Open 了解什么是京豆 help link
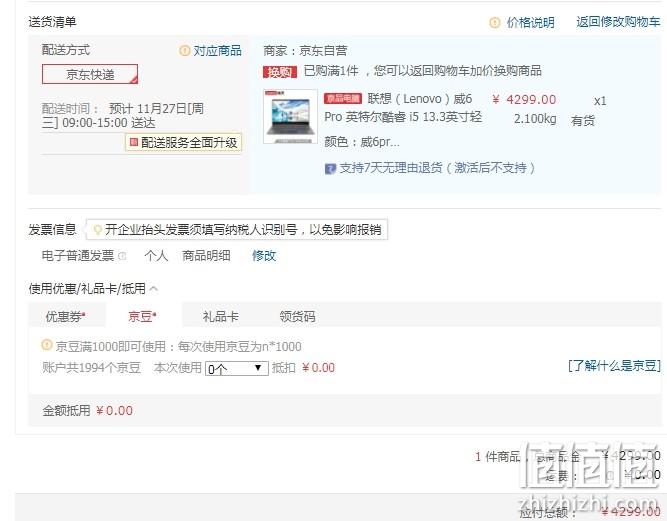 [x=614, y=365]
